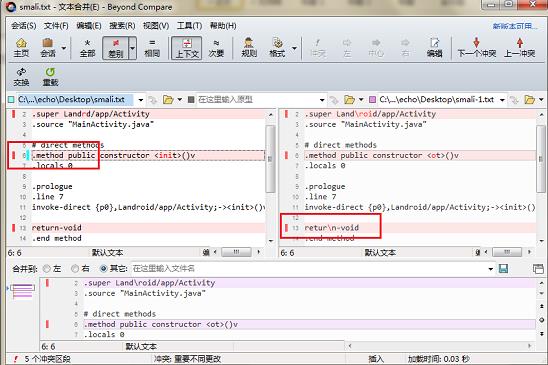This screenshot has height=365, width=548.
Task: Open the 视图(V) menu
Action: point(156,26)
